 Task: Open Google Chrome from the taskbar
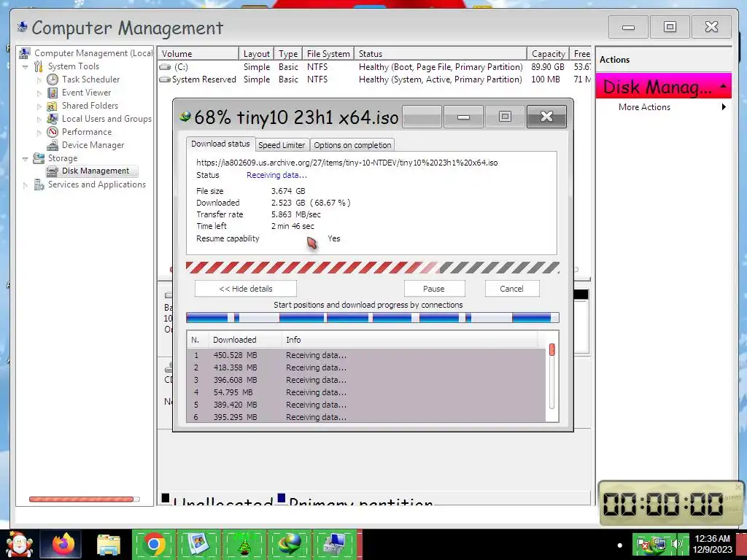pyautogui.click(x=154, y=545)
